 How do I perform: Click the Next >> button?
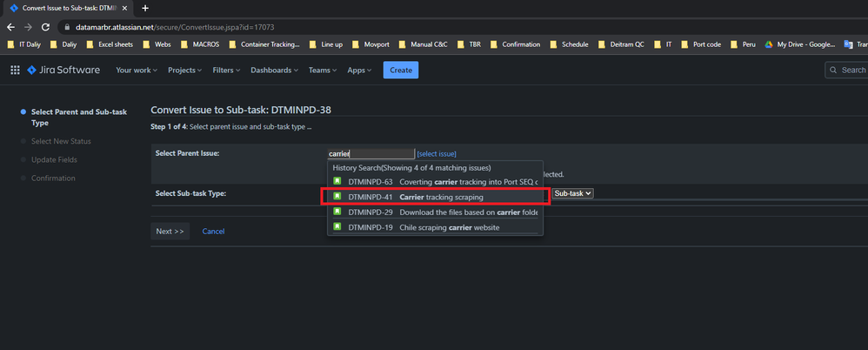pyautogui.click(x=170, y=231)
